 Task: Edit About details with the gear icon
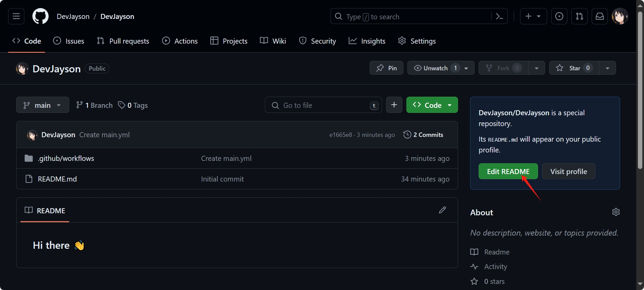[x=616, y=212]
